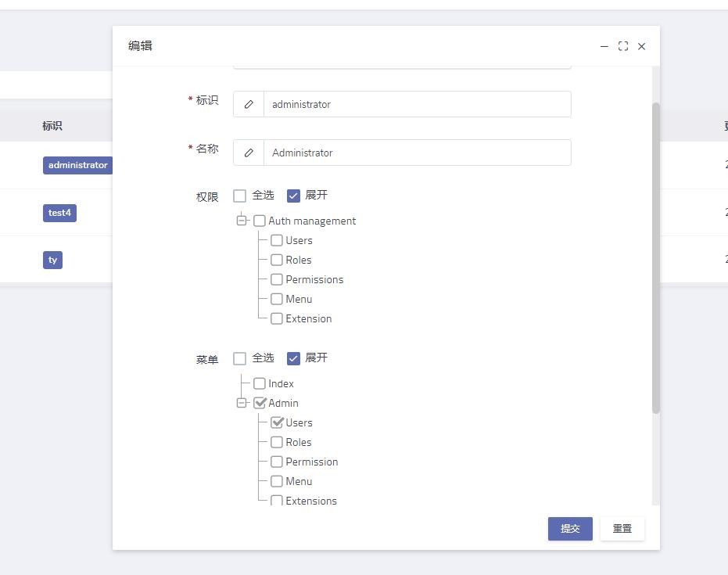Viewport: 728px width, 575px height.
Task: Click the pencil icon beside the 标识 field
Action: (249, 104)
